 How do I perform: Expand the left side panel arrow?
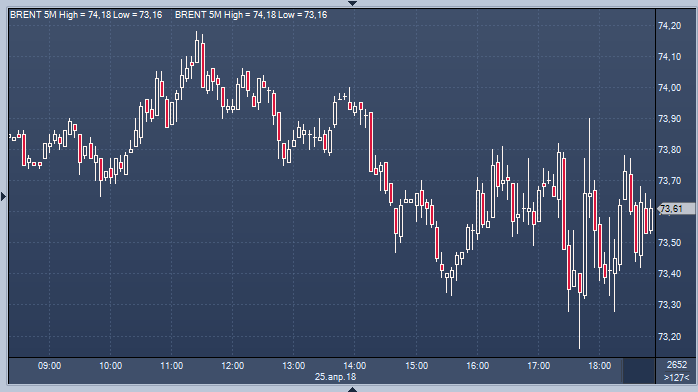point(4,196)
